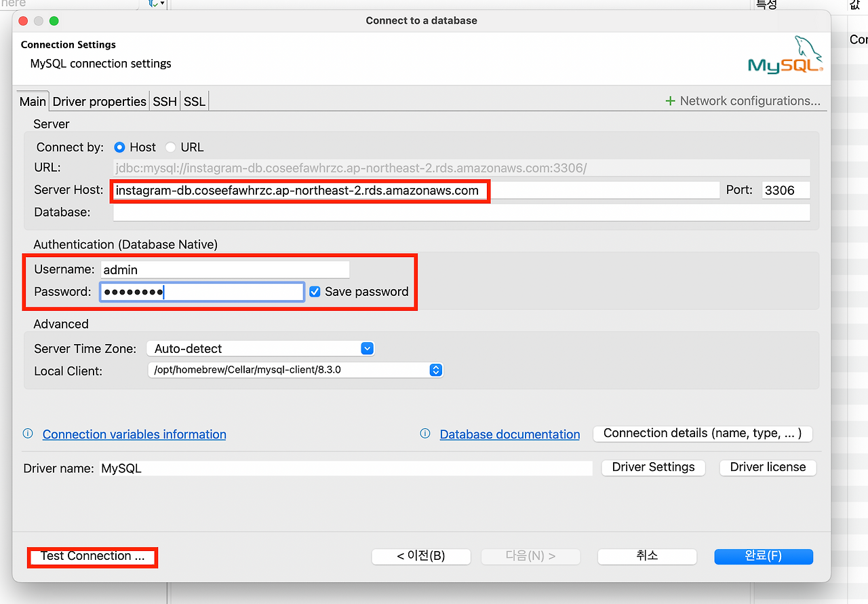Image resolution: width=868 pixels, height=604 pixels.
Task: Click the Driver name field showing MySQL
Action: click(x=346, y=468)
